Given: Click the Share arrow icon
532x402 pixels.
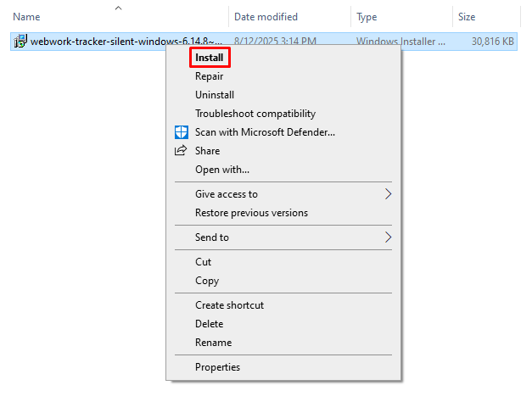Looking at the screenshot, I should pos(181,150).
